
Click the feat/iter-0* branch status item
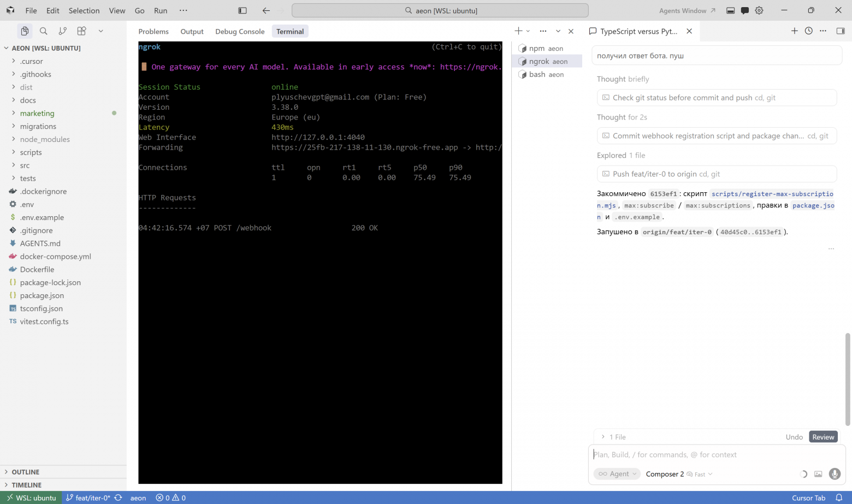pyautogui.click(x=88, y=497)
